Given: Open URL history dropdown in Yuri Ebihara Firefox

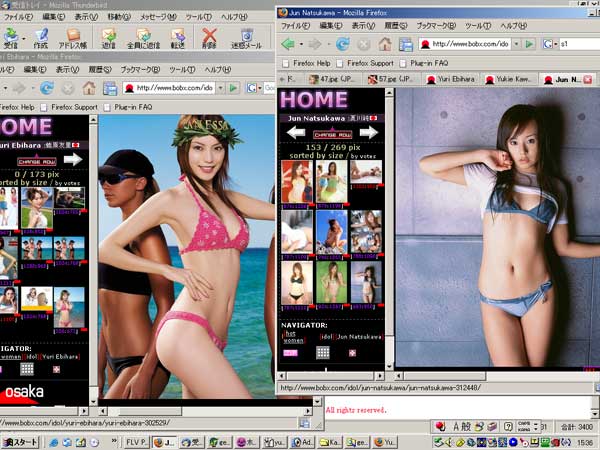Looking at the screenshot, I should pyautogui.click(x=220, y=88).
